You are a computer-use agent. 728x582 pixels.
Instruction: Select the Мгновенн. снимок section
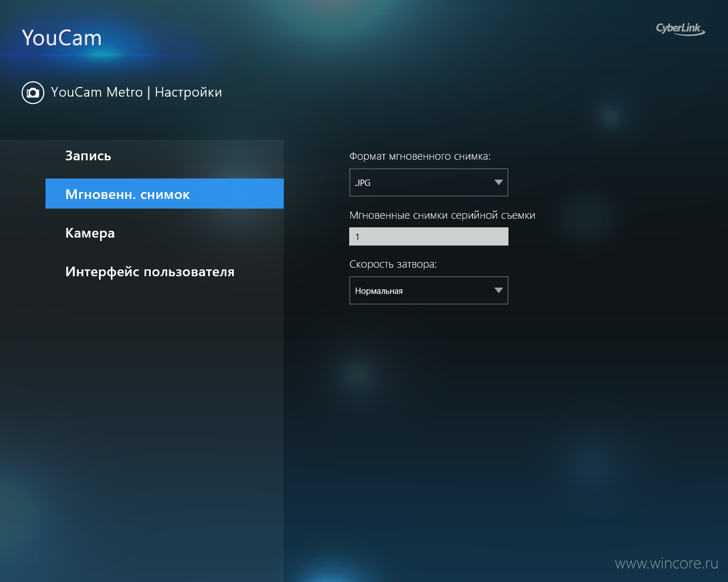(164, 194)
